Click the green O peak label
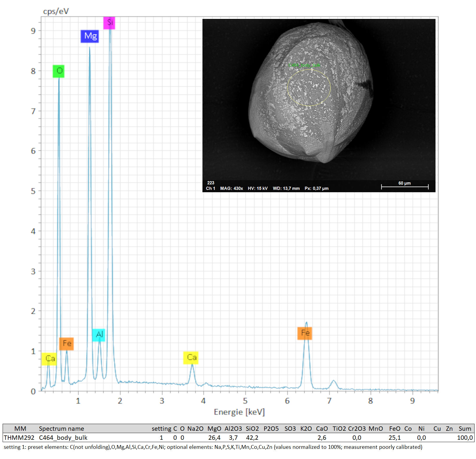 (x=59, y=71)
